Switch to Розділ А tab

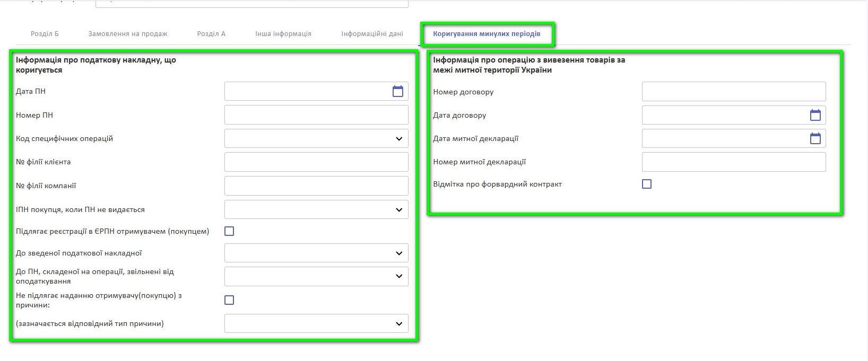pos(211,34)
